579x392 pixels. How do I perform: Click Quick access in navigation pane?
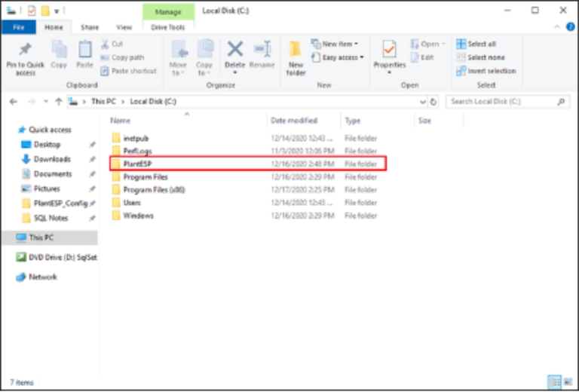pyautogui.click(x=50, y=130)
